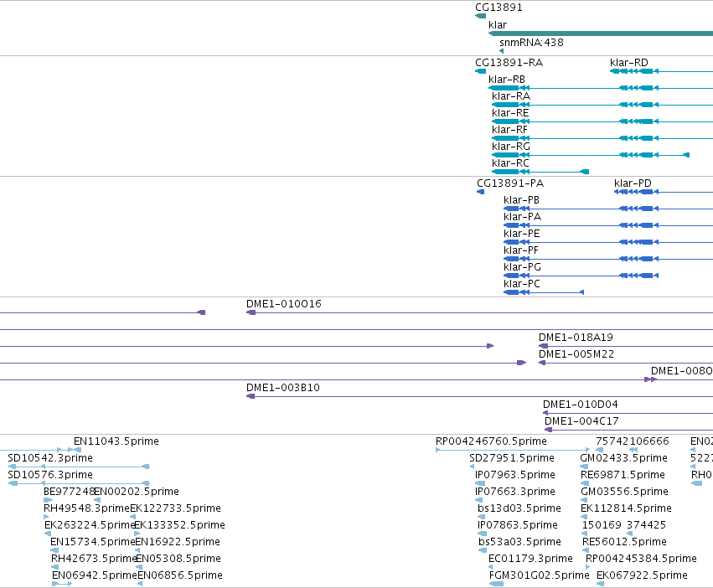713x588 pixels.
Task: Click the SD27951.5prime EST label
Action: point(512,458)
